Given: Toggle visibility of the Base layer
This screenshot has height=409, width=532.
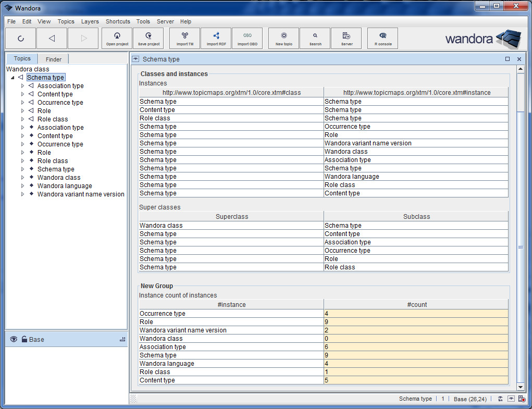Looking at the screenshot, I should coord(14,339).
